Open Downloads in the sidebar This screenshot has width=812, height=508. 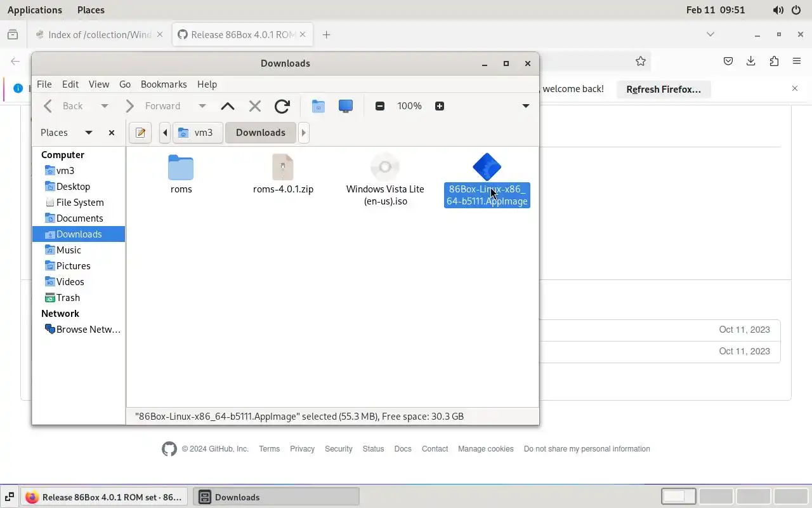(79, 234)
